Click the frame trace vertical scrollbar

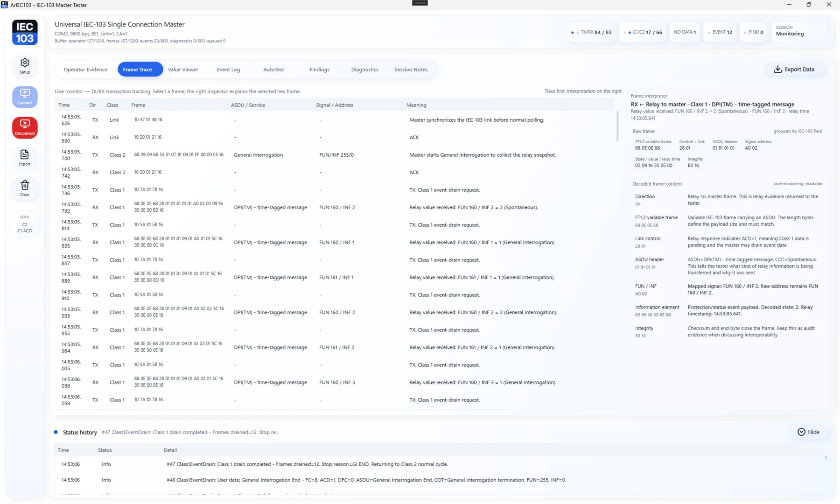617,126
